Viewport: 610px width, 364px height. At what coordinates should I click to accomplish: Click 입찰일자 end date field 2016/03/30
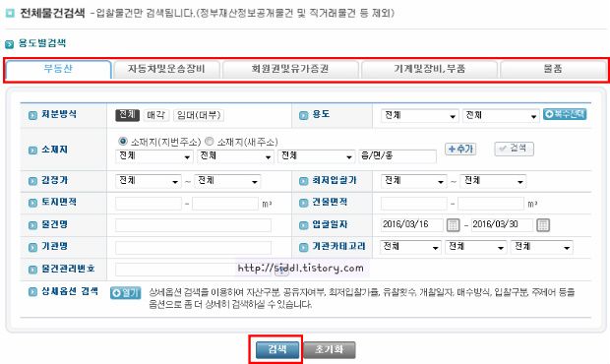(x=502, y=224)
